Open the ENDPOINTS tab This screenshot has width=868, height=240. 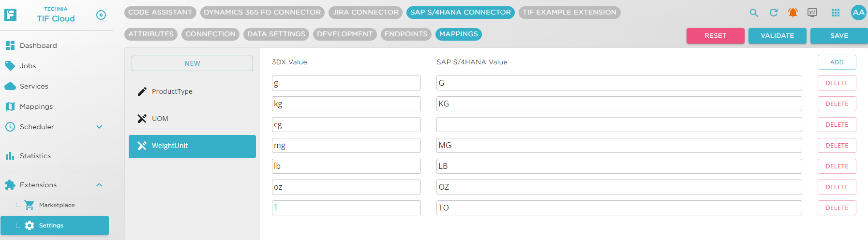point(406,34)
